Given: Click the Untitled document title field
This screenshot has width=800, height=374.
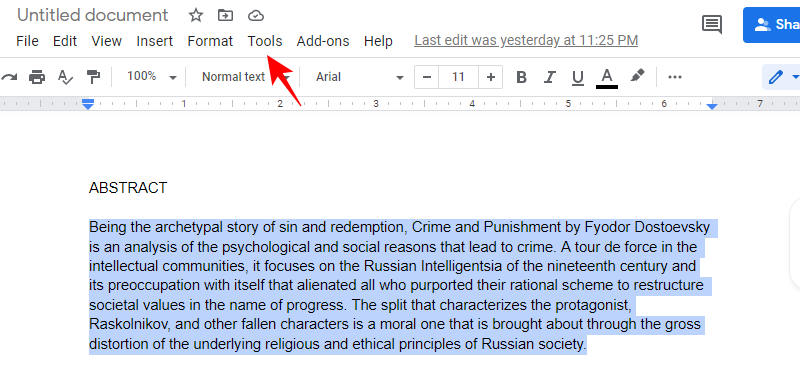Looking at the screenshot, I should (x=92, y=15).
